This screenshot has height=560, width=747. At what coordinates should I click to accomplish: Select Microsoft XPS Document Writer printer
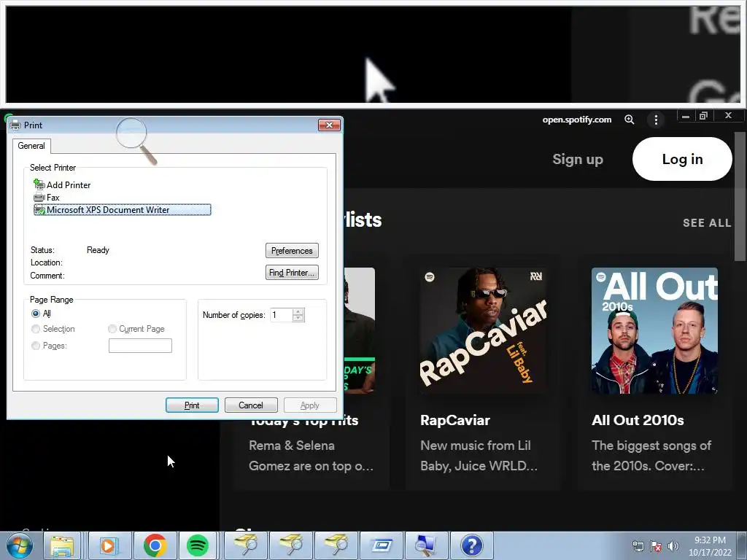[123, 209]
